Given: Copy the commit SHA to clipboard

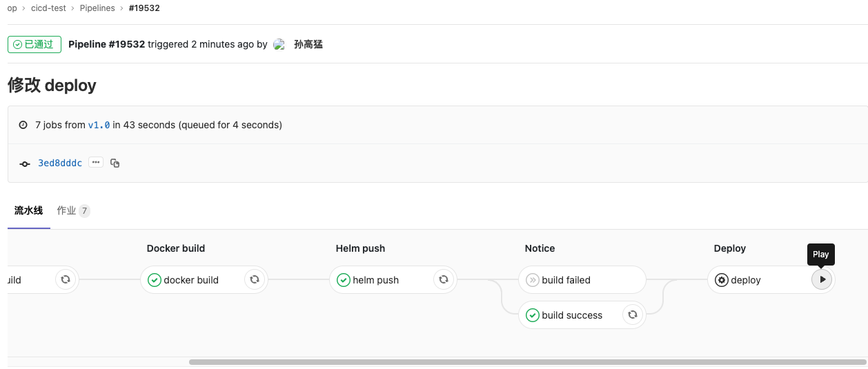Looking at the screenshot, I should 115,163.
